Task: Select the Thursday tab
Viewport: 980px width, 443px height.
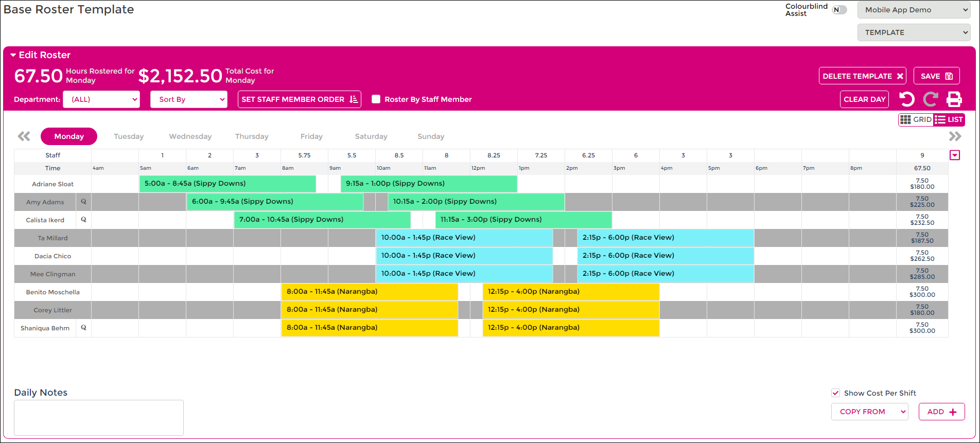Action: 252,136
